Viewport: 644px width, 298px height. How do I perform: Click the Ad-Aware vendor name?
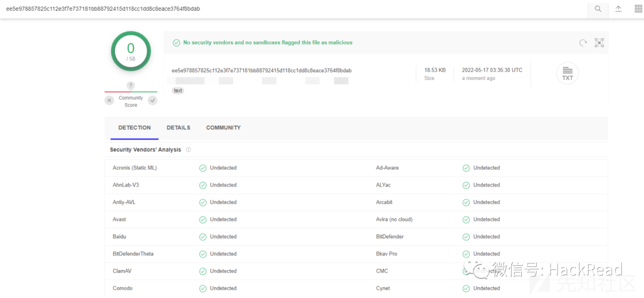tap(388, 168)
